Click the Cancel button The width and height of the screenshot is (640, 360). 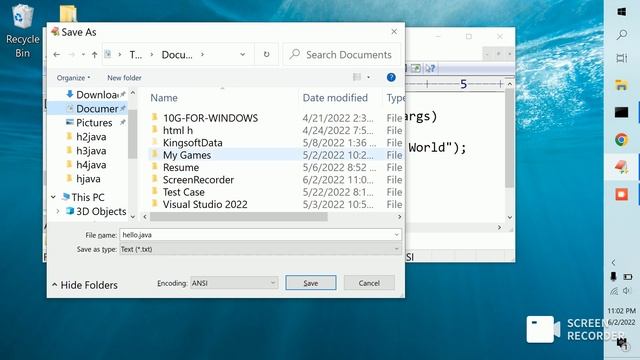369,283
